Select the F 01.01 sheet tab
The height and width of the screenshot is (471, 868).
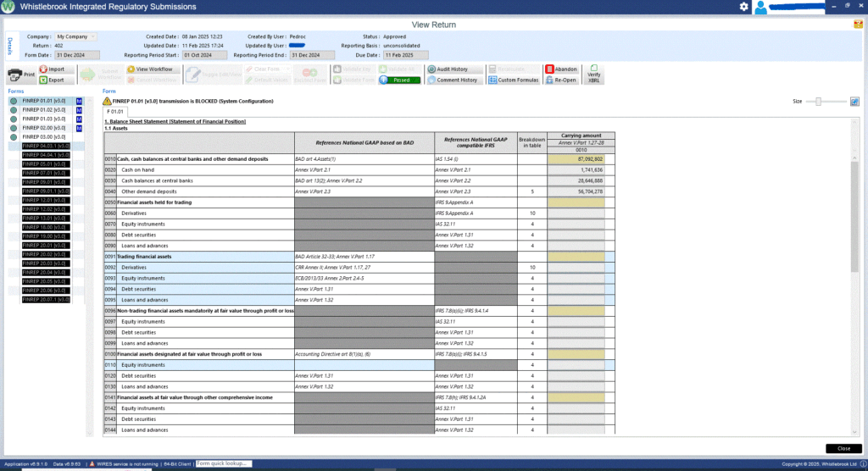(x=116, y=111)
